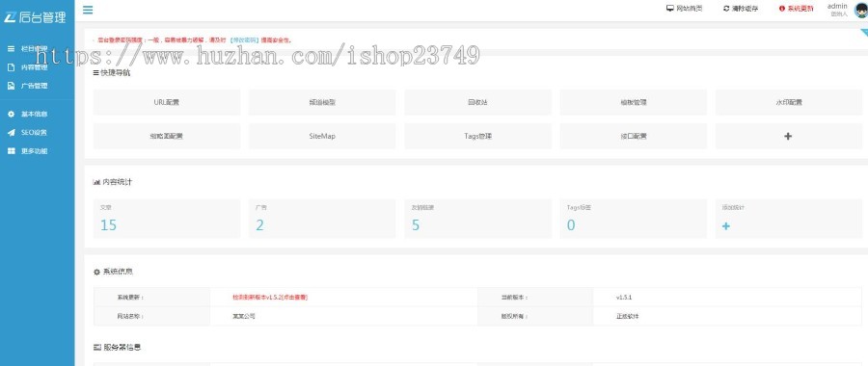
Task: Click the 文章 count 15
Action: click(x=108, y=225)
